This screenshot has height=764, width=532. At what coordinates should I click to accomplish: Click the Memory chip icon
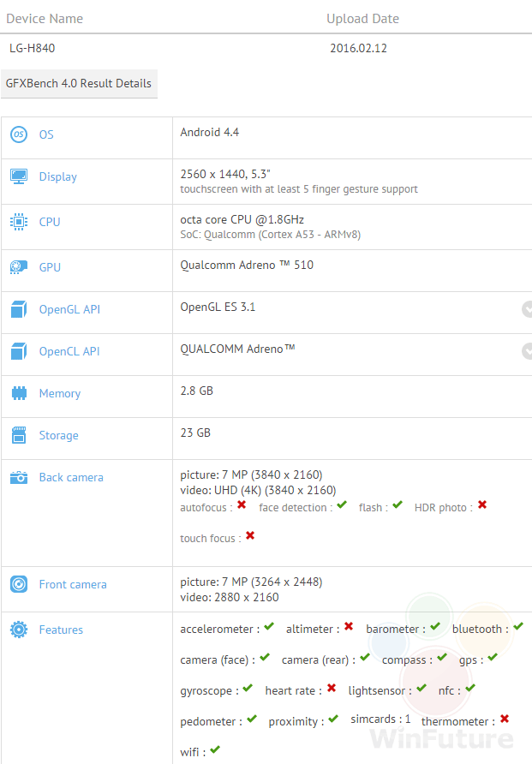click(x=19, y=393)
